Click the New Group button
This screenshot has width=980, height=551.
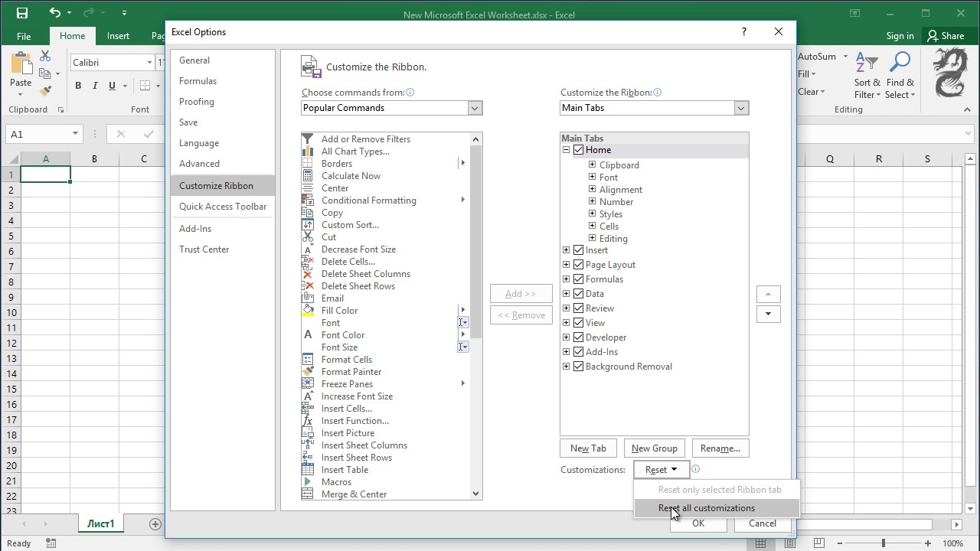point(654,448)
